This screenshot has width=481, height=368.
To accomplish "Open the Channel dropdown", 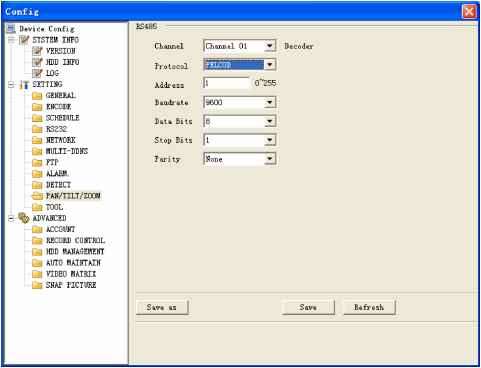I will [270, 46].
